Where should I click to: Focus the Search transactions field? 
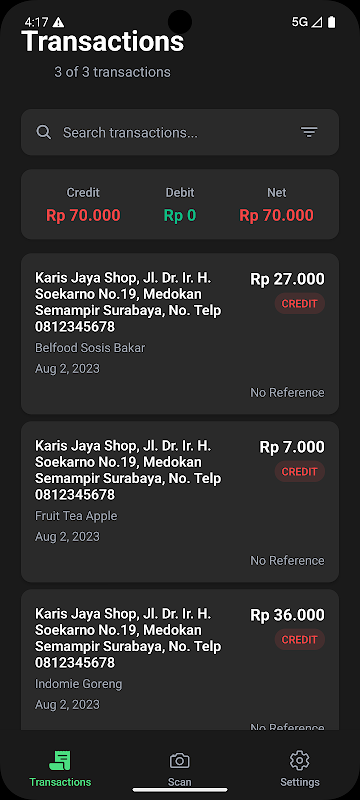180,132
